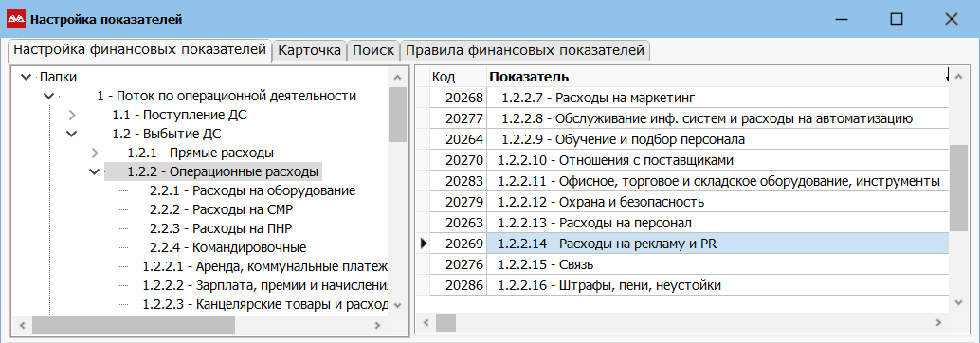The width and height of the screenshot is (980, 343).
Task: Click the tree horizontal scrollbar's right arrow
Action: tap(377, 325)
